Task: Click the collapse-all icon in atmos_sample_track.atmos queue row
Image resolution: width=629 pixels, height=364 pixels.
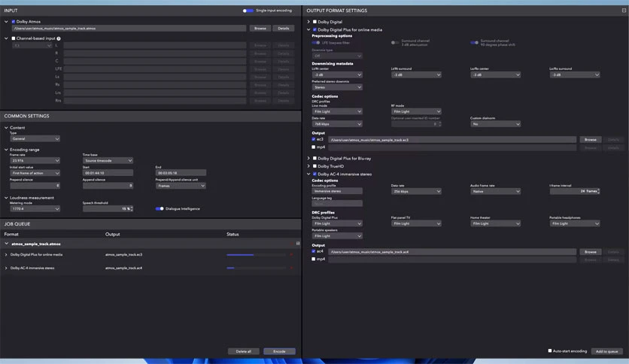Action: point(298,244)
